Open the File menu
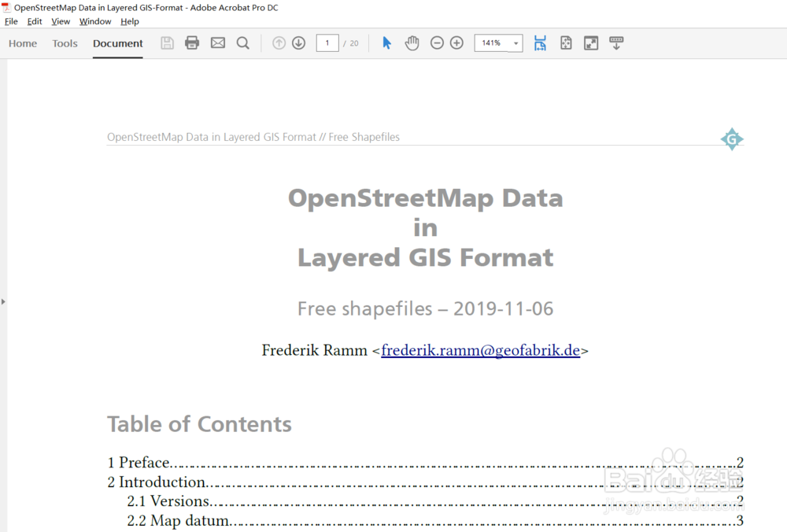787x532 pixels. click(11, 21)
